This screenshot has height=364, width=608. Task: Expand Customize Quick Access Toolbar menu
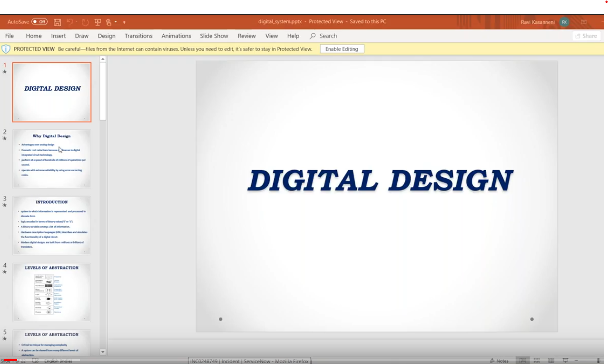[x=124, y=22]
